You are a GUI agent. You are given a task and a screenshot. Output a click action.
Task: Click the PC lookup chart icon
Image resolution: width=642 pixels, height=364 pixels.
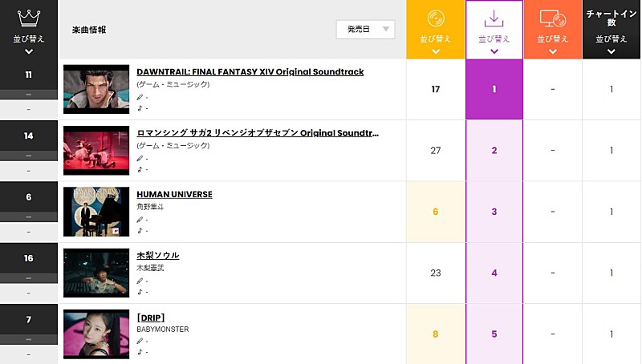coord(553,18)
